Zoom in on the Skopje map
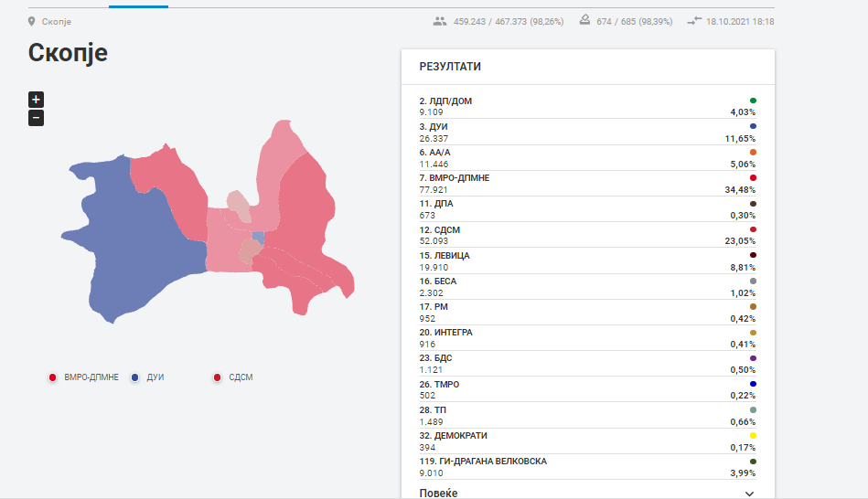 click(36, 100)
